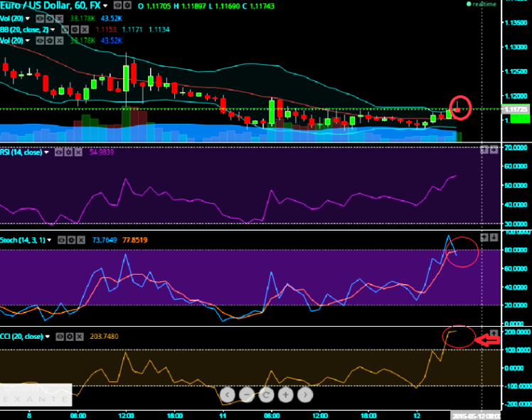Click the 12:00 time label after 8
Viewport: 532px width, 420px height.
(126, 416)
